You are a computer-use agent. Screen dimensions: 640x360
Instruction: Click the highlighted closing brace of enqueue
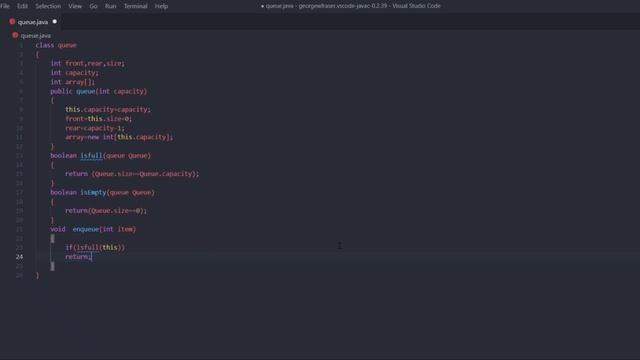point(52,266)
